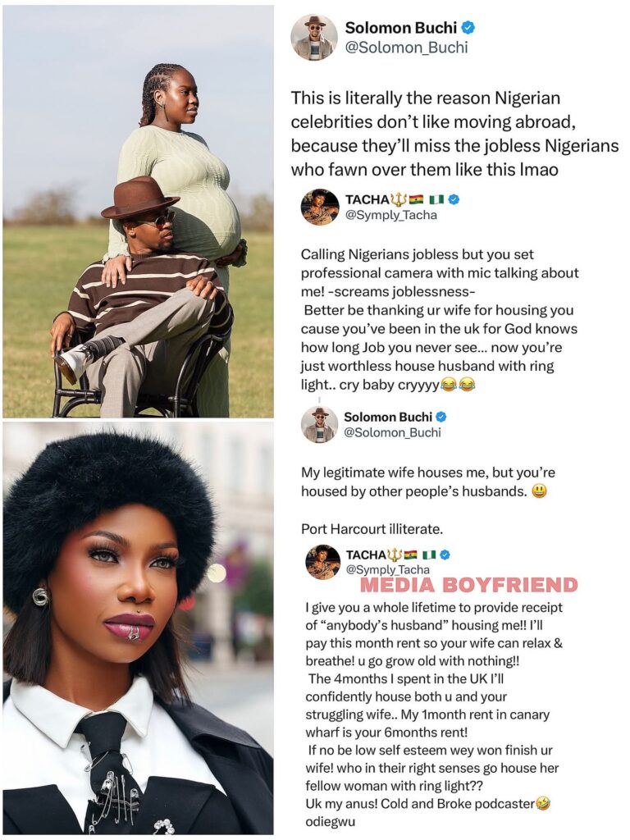Click Solomon Buchi's top profile avatar
The height and width of the screenshot is (840, 630).
click(314, 38)
